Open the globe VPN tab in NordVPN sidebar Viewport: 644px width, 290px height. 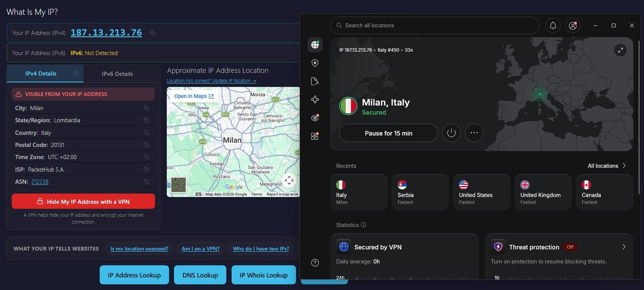coord(315,45)
